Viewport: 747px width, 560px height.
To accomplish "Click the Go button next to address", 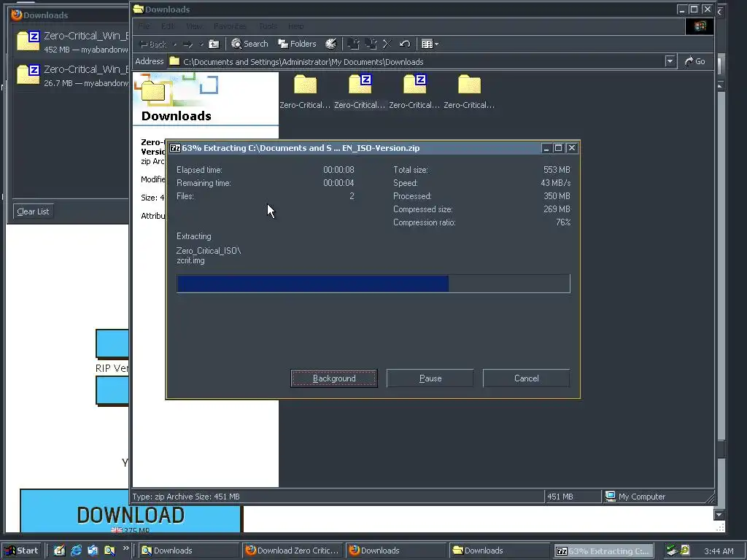I will (x=695, y=61).
